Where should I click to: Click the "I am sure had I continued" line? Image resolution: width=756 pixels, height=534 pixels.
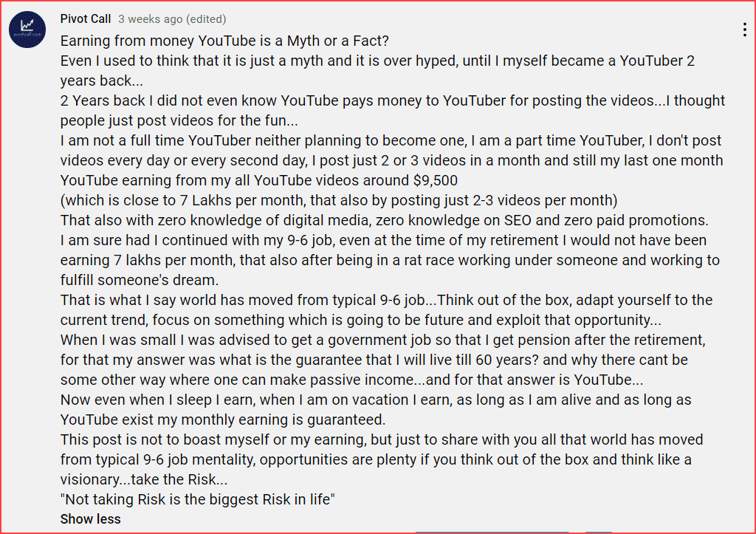pyautogui.click(x=383, y=240)
